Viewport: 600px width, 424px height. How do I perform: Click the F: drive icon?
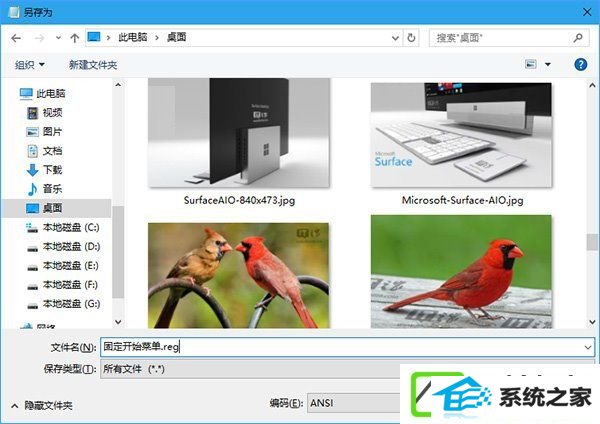(33, 287)
